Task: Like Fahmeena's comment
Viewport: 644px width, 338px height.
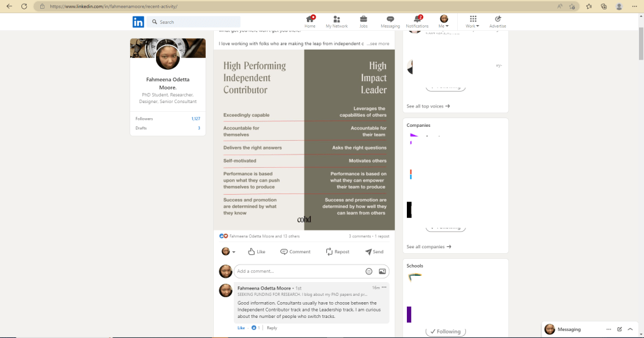Action: point(241,328)
